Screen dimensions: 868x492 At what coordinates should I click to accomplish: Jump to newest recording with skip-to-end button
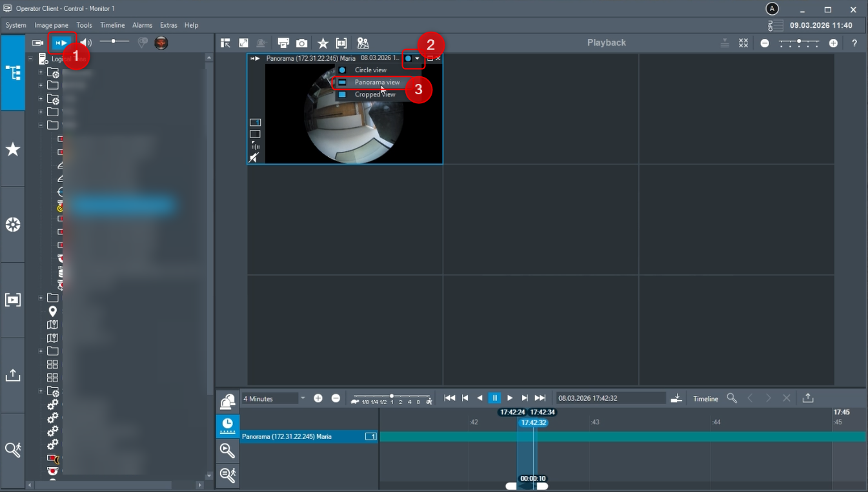pyautogui.click(x=540, y=398)
